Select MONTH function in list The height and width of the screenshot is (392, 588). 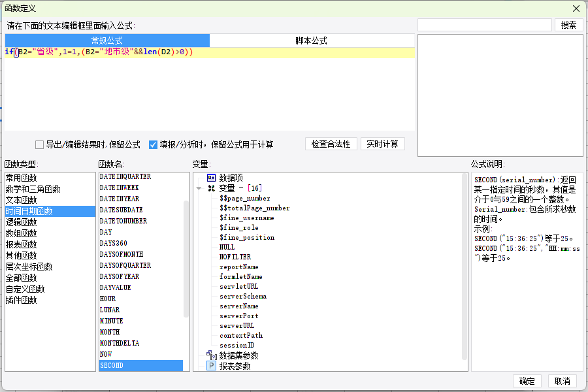[141, 332]
